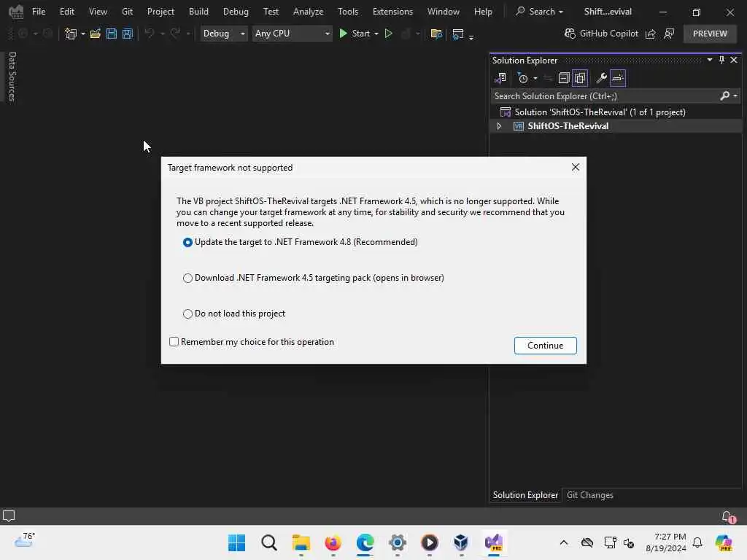Viewport: 747px width, 560px height.
Task: Expand the Start button dropdown arrow
Action: tap(376, 34)
